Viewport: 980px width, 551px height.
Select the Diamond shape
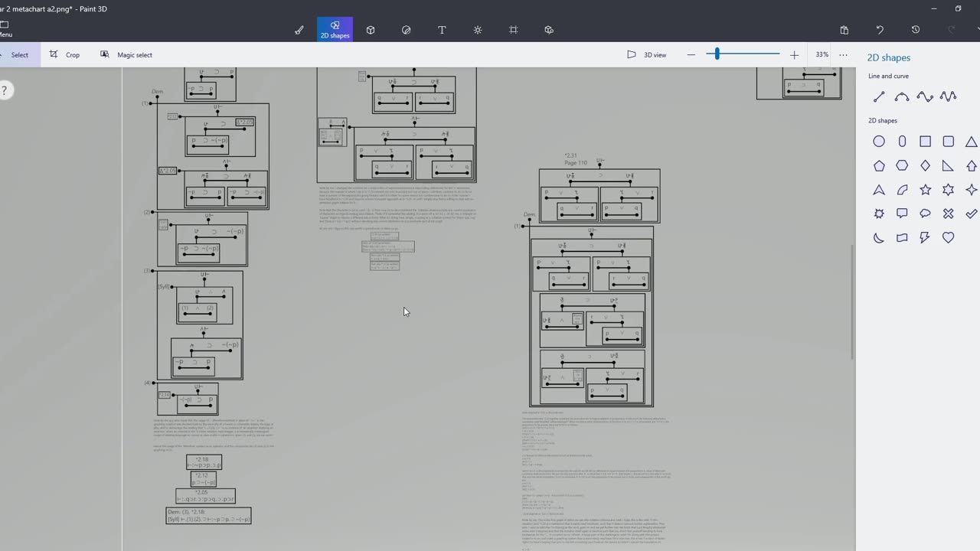[925, 165]
